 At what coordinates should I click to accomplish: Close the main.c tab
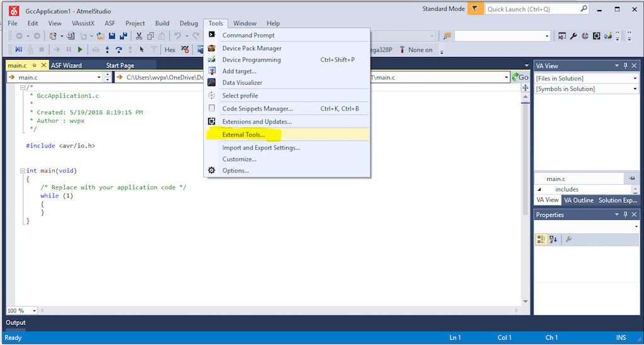pos(43,65)
